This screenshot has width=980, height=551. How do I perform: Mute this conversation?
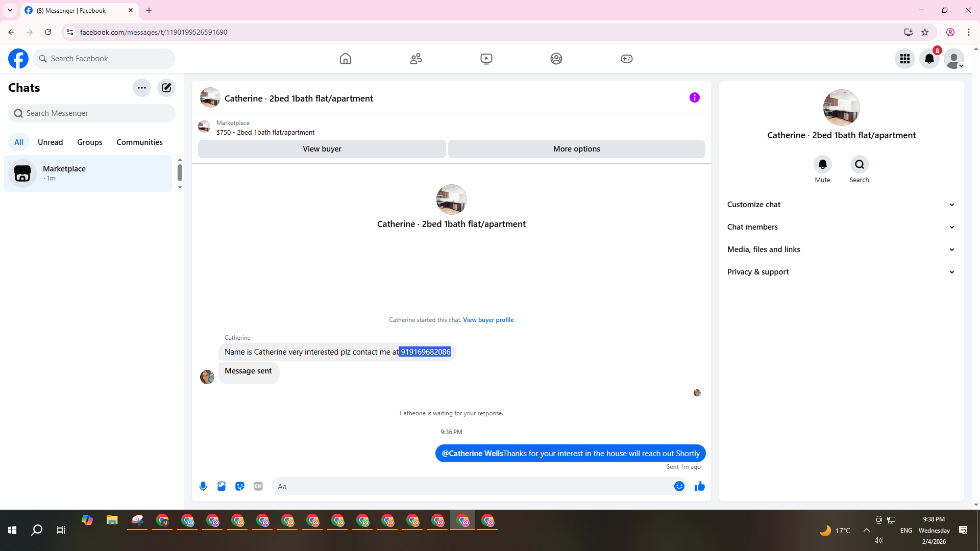[x=822, y=164]
